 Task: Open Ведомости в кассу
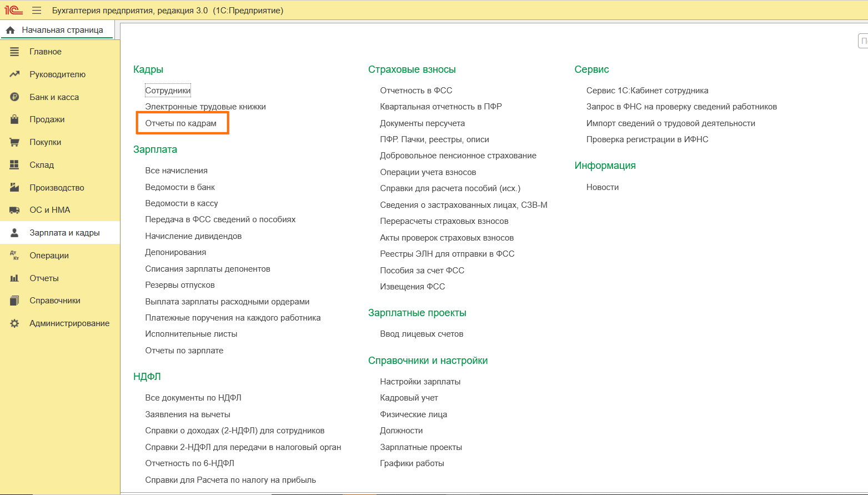tap(182, 203)
